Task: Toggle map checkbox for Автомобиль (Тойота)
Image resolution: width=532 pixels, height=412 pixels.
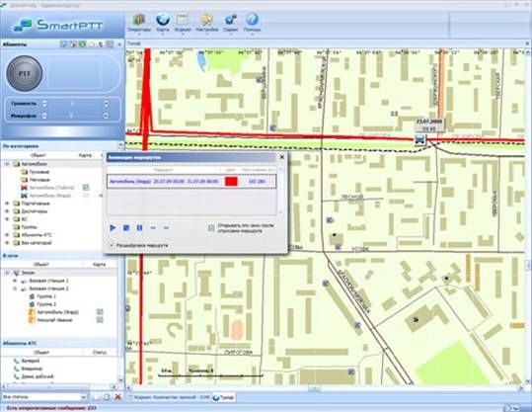Action: click(x=86, y=187)
